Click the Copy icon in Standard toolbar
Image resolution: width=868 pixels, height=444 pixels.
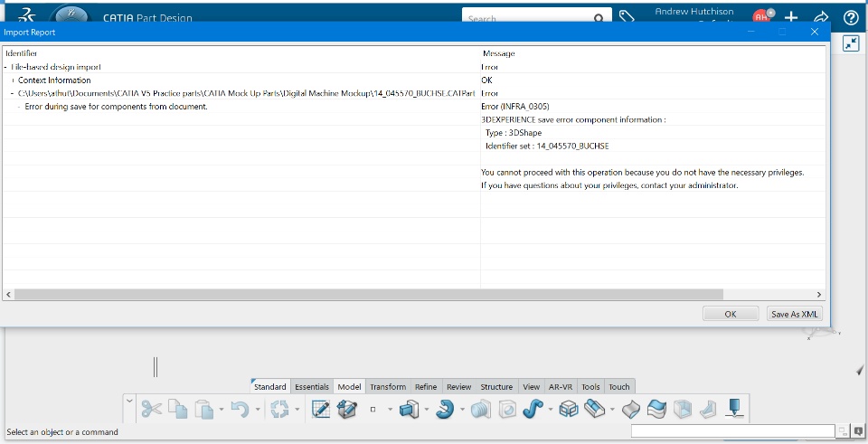pyautogui.click(x=178, y=410)
